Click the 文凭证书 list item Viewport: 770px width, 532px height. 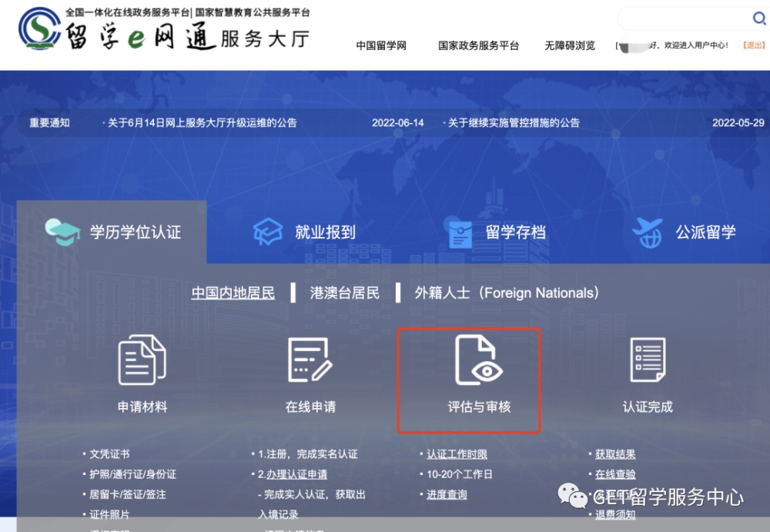pyautogui.click(x=109, y=454)
